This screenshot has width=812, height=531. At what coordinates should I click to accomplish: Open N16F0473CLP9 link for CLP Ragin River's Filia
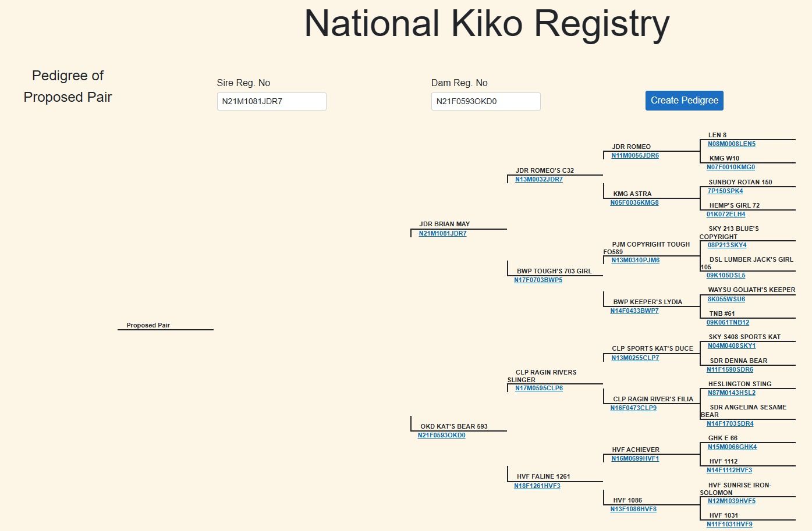click(633, 408)
